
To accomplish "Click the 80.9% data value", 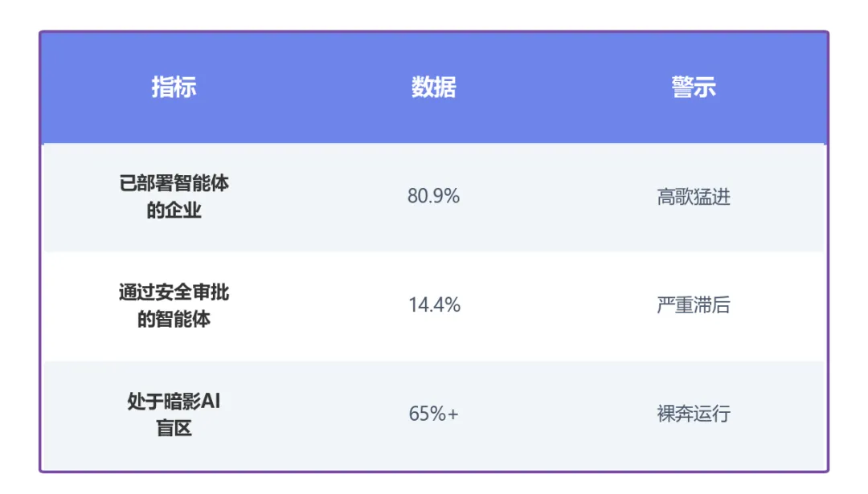I will pos(434,196).
